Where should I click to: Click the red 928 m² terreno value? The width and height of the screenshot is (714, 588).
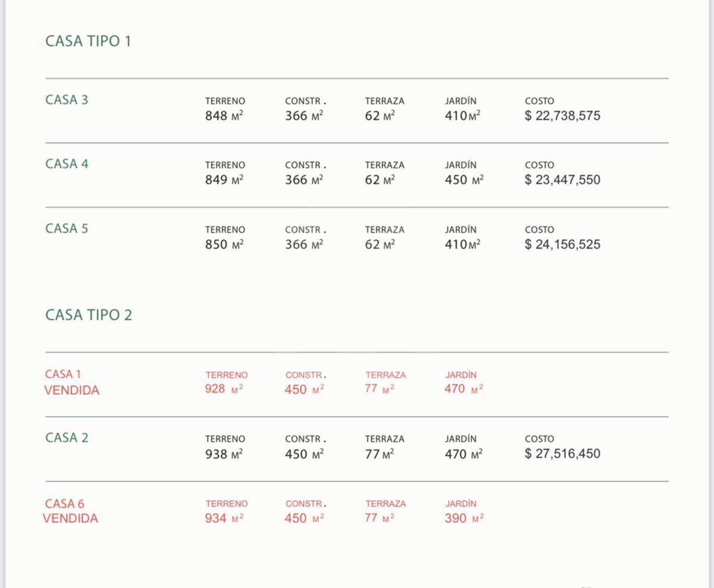[x=224, y=389]
